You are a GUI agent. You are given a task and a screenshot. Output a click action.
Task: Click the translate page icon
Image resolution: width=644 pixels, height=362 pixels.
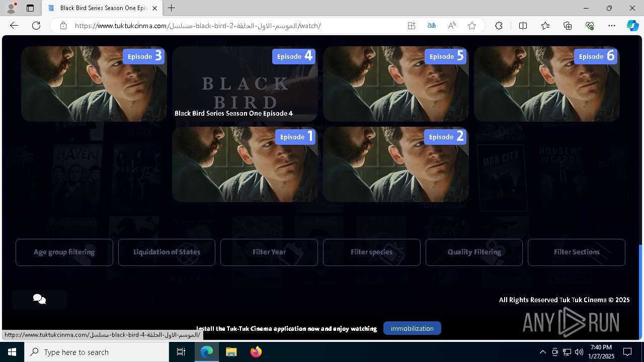click(x=432, y=26)
